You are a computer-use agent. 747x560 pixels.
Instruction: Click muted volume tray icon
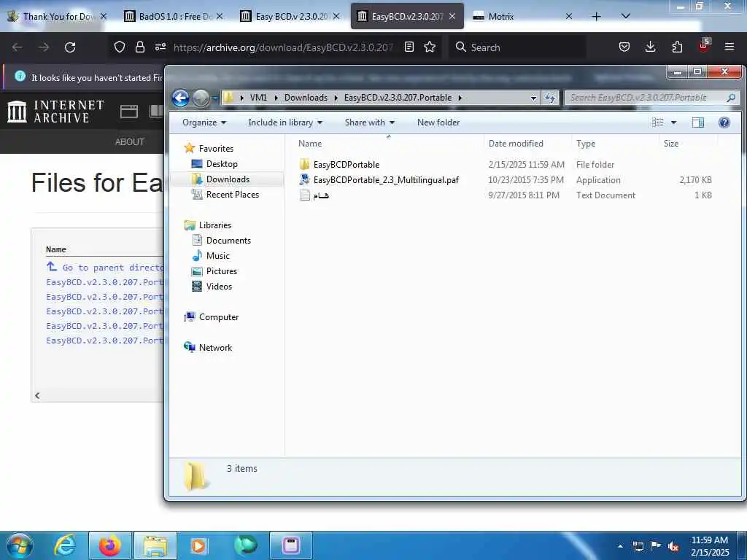point(673,547)
